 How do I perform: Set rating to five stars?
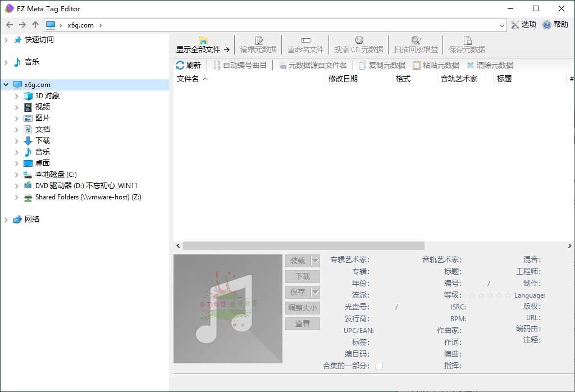tap(508, 295)
